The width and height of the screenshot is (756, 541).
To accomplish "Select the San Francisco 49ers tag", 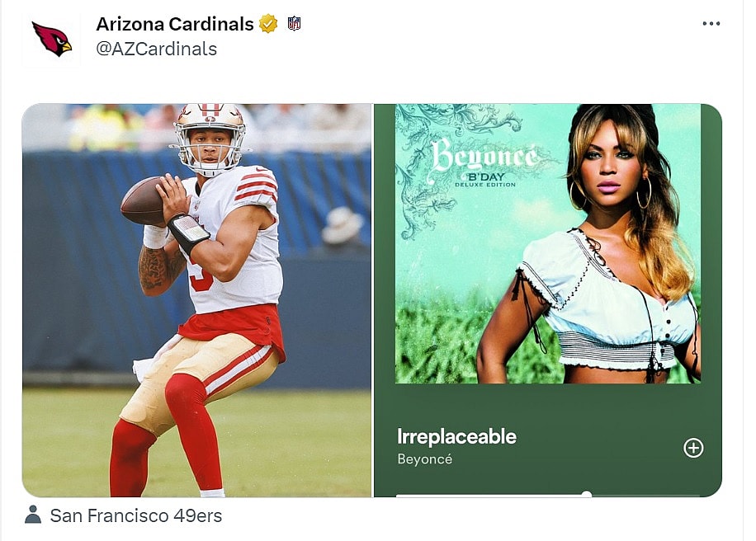I will (135, 515).
